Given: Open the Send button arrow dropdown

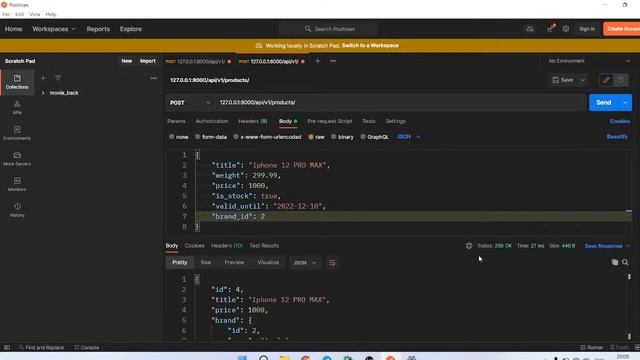Looking at the screenshot, I should [x=625, y=102].
